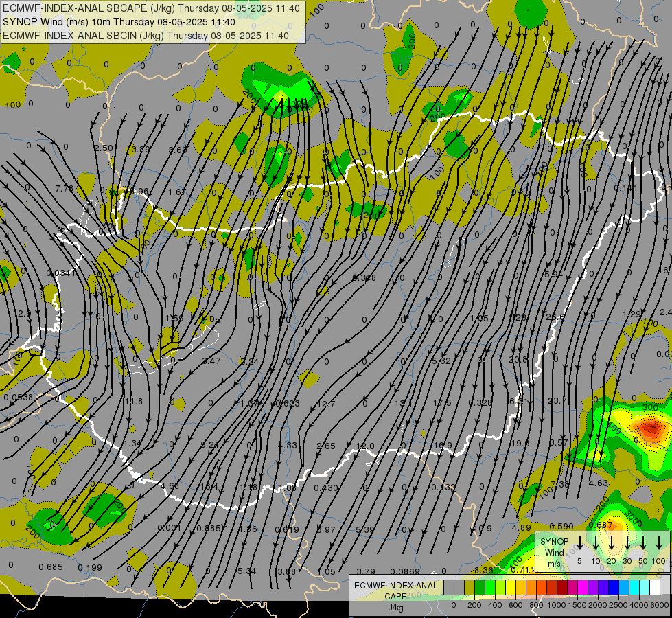The image size is (672, 618).
Task: Click the 30 m/s wind arrow in SYNOP legend
Action: tap(627, 543)
